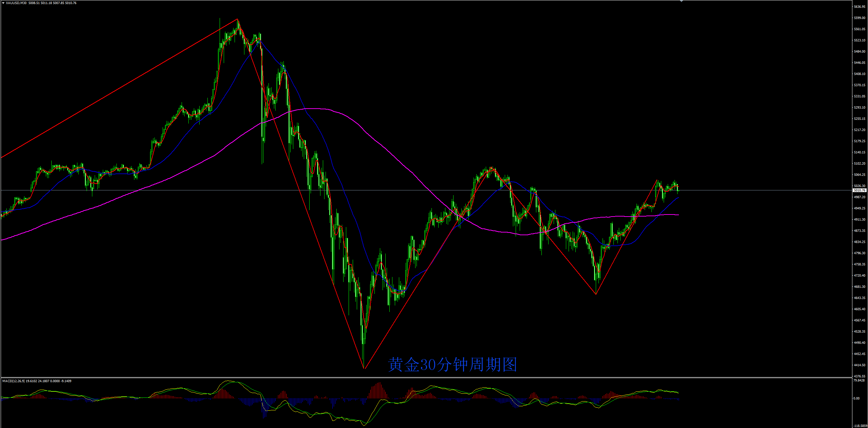Click the 79.8428 MACD scale maximum value
The height and width of the screenshot is (428, 868).
[x=859, y=380]
